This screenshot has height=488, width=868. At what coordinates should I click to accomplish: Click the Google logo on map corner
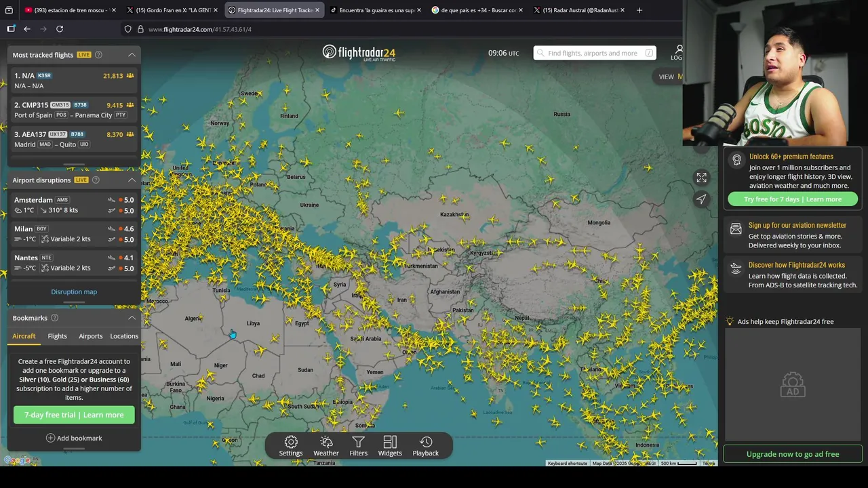pyautogui.click(x=16, y=461)
